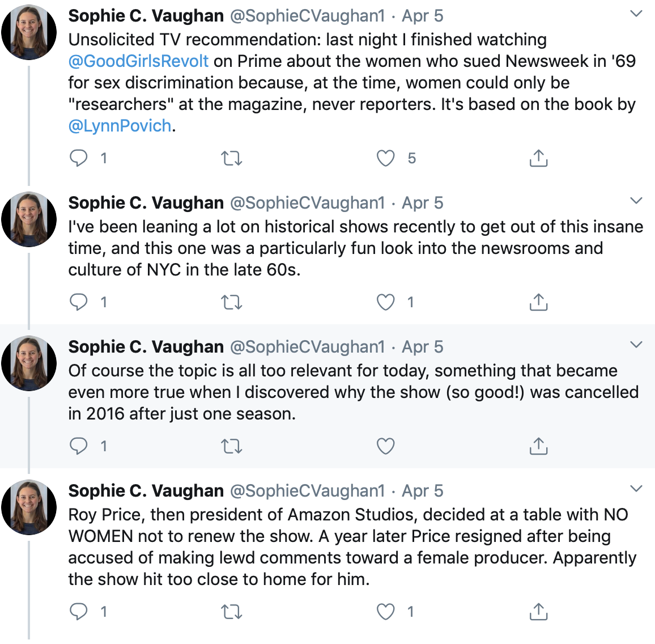The height and width of the screenshot is (644, 655).
Task: Share the first tweet in thread
Action: 538,158
